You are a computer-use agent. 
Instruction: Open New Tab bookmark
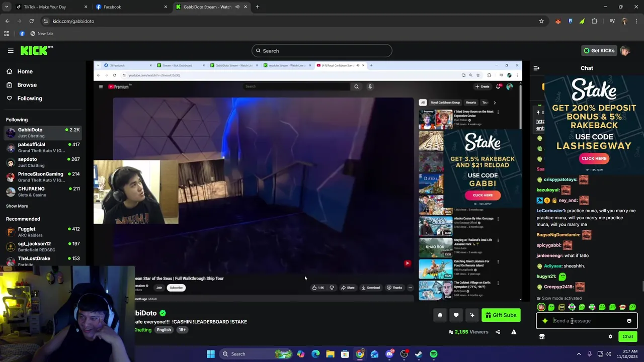click(41, 34)
